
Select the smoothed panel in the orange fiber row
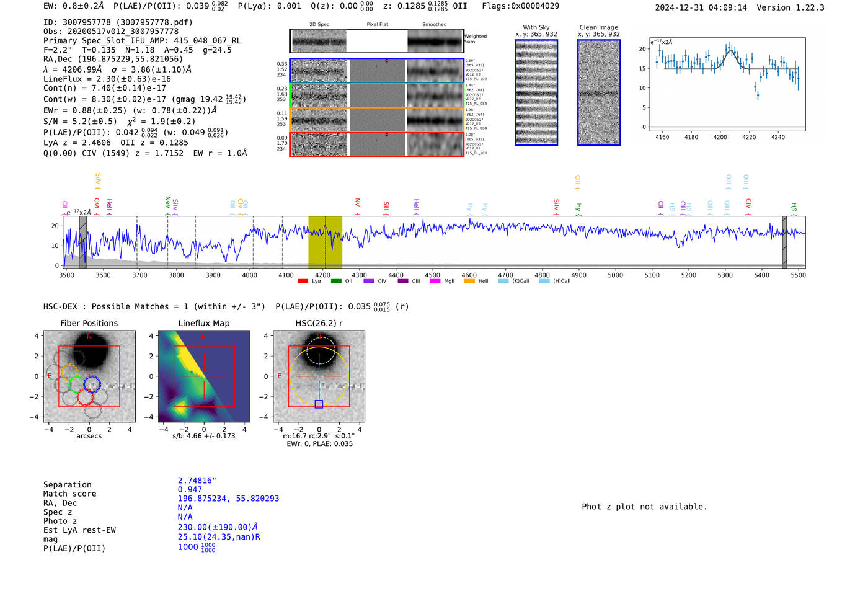pos(435,120)
